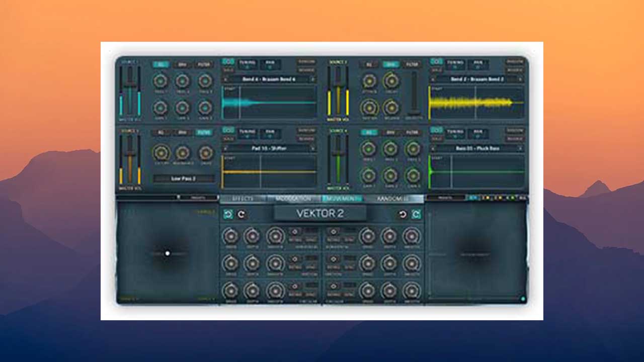The image size is (644, 362).
Task: Click the RANDOM icon for Bend 4 sample
Action: tap(307, 60)
